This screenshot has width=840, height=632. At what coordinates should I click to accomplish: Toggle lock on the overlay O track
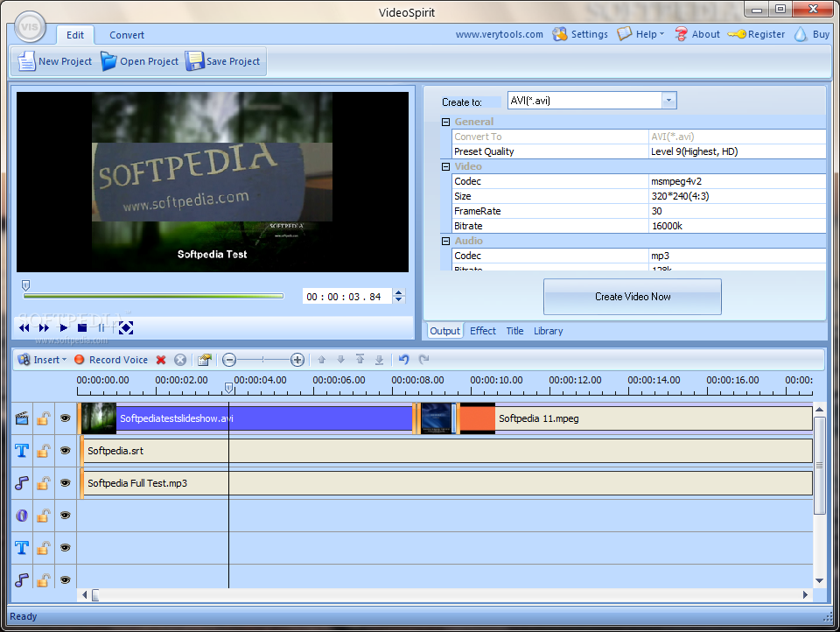(x=44, y=516)
